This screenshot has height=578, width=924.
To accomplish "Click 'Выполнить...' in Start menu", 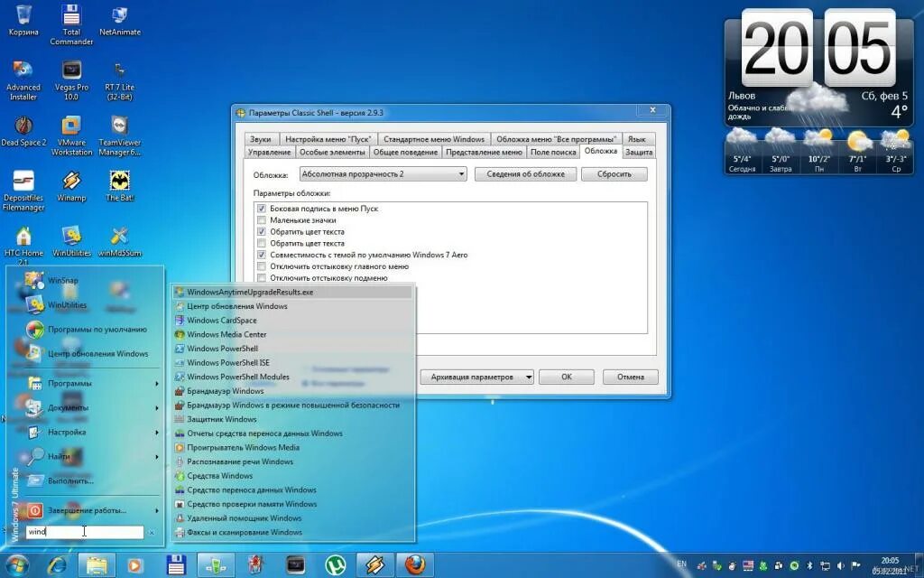I will 94,480.
